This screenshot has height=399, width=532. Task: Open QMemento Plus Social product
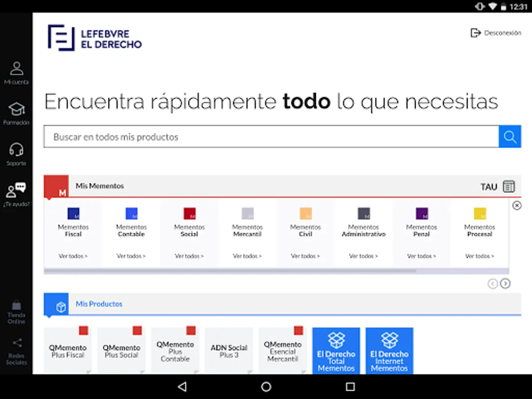(x=121, y=351)
